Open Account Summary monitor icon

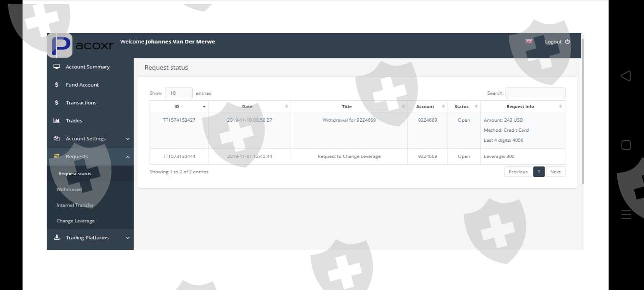57,67
